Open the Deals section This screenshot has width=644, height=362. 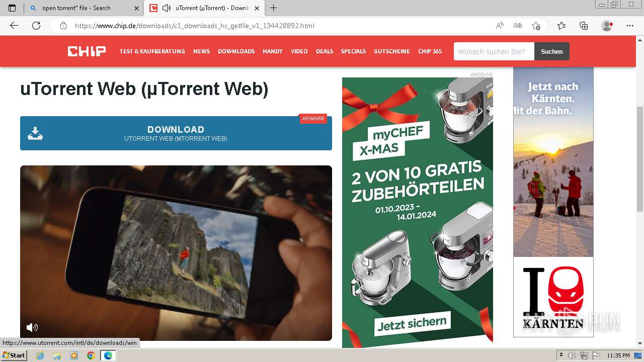[x=325, y=51]
